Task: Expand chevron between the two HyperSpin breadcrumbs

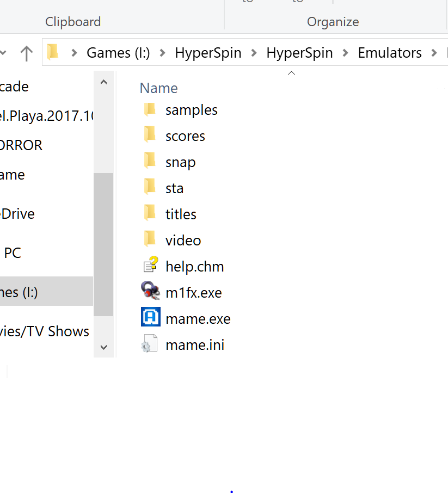Action: pyautogui.click(x=254, y=53)
